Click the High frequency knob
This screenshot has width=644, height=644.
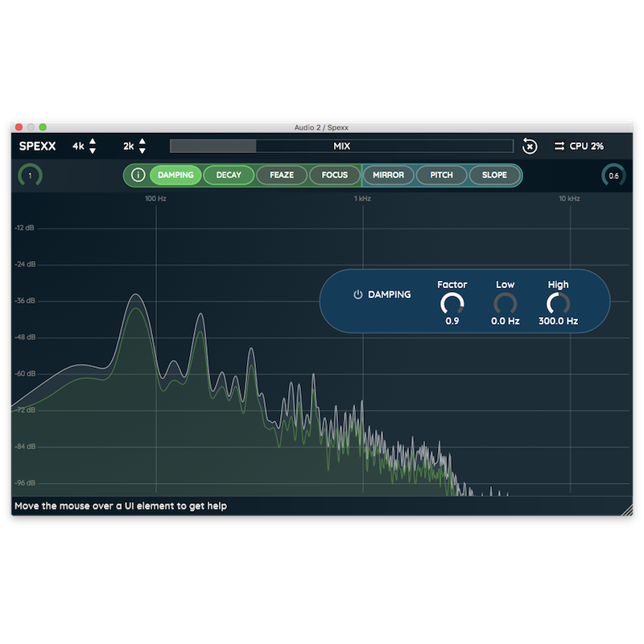558,303
